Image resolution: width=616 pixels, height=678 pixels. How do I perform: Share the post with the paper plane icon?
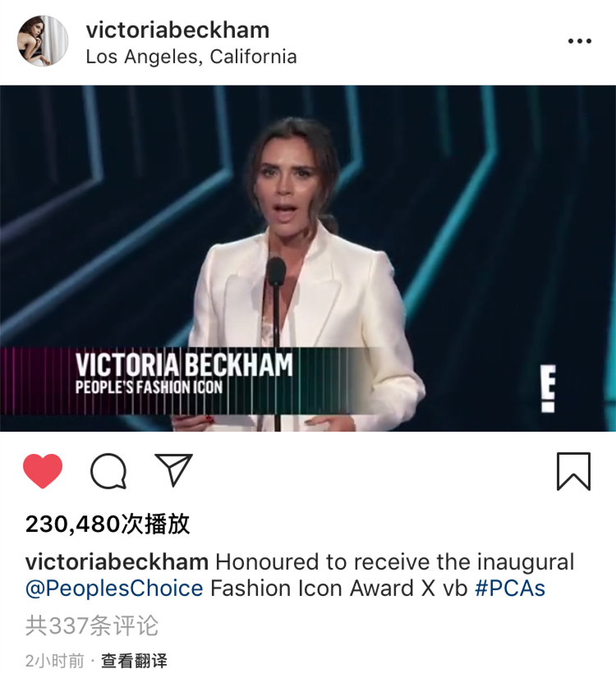point(173,470)
